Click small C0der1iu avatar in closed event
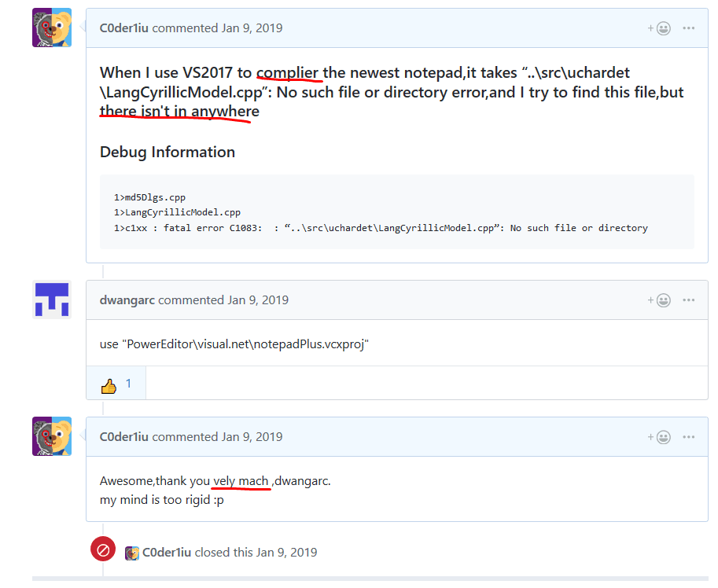The height and width of the screenshot is (588, 718). (x=132, y=553)
